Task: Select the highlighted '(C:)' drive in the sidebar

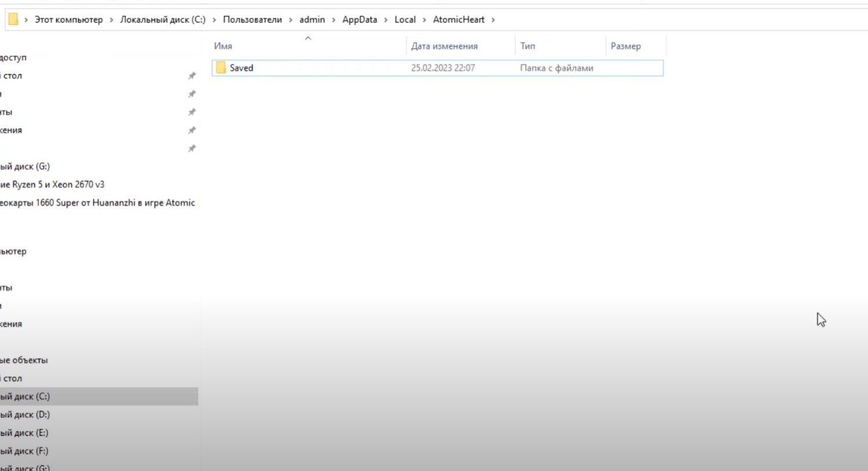Action: pos(99,397)
